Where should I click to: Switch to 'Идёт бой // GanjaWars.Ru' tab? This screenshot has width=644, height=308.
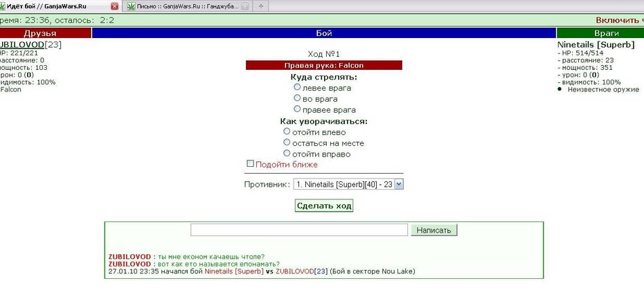pyautogui.click(x=60, y=6)
